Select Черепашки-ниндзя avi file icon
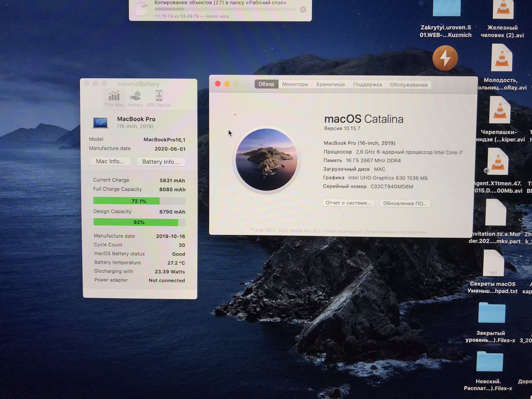 tap(500, 110)
